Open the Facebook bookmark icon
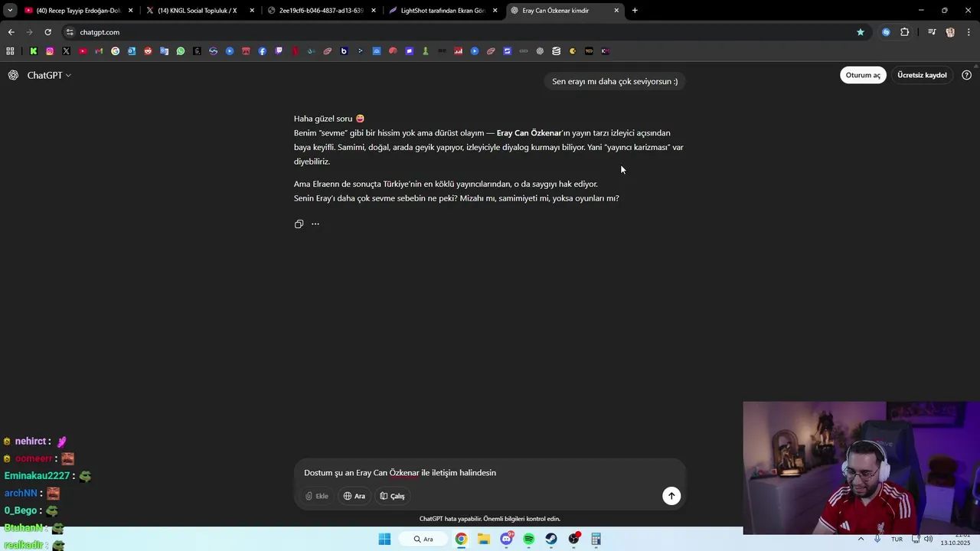The image size is (980, 551). click(263, 51)
